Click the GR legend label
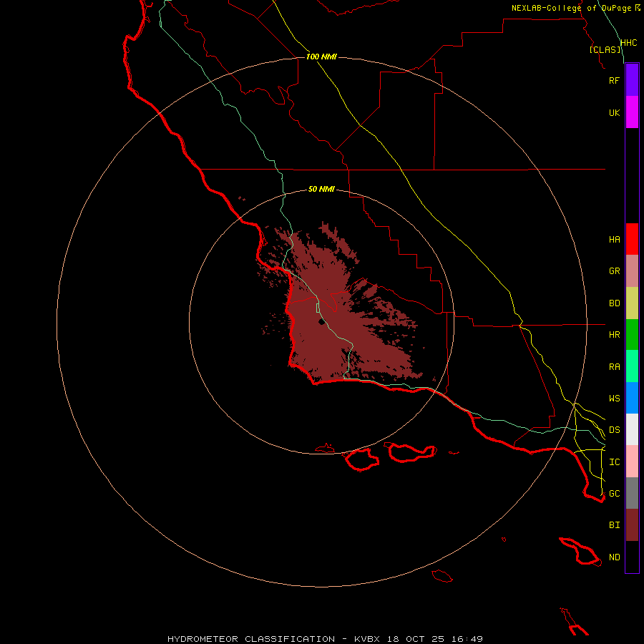 click(x=614, y=271)
